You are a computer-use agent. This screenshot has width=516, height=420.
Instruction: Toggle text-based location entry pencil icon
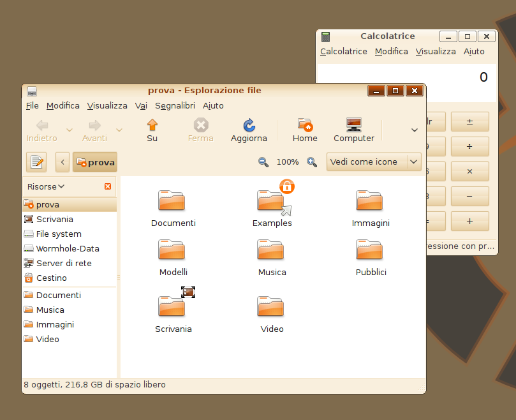(36, 162)
